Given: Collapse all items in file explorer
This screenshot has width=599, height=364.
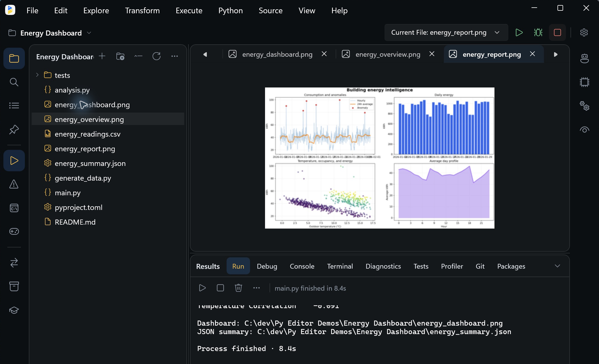Looking at the screenshot, I should click(x=138, y=56).
